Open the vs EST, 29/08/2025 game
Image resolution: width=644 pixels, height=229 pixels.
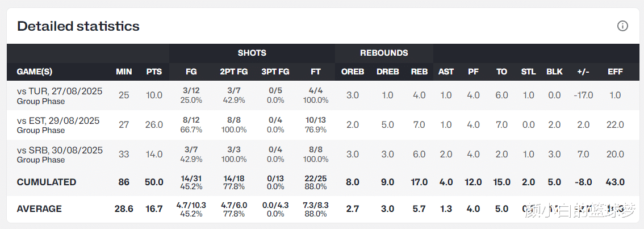click(58, 120)
